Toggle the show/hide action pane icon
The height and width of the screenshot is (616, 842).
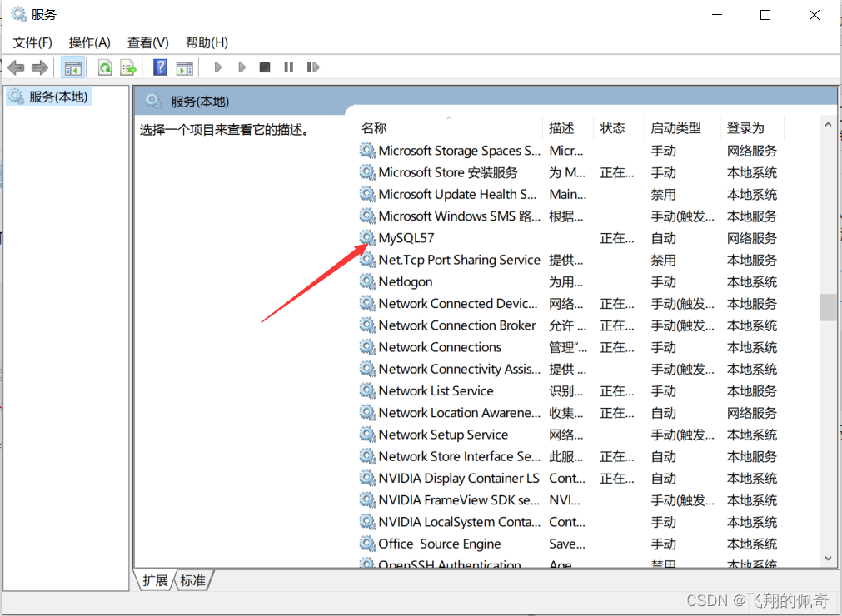[x=184, y=67]
